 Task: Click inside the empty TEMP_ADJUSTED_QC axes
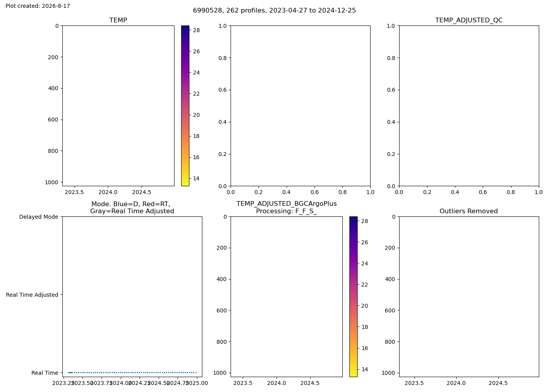coord(469,106)
